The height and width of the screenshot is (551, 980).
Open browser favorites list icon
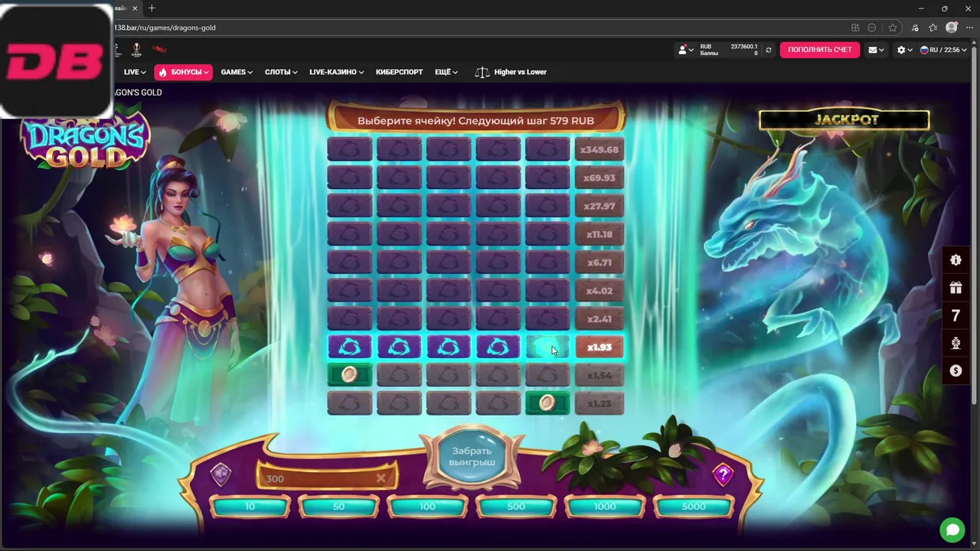933,28
